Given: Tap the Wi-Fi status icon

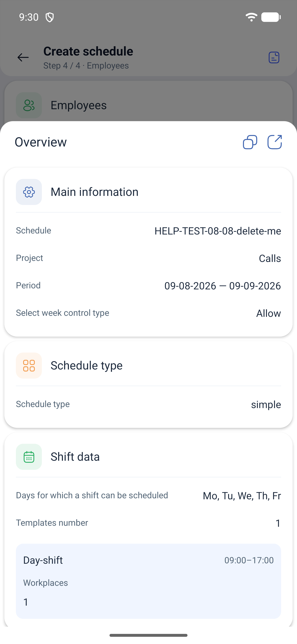Looking at the screenshot, I should (251, 17).
